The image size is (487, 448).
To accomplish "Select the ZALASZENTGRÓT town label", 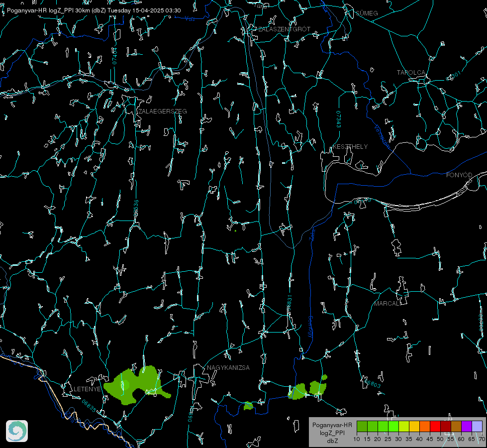I will coord(284,29).
